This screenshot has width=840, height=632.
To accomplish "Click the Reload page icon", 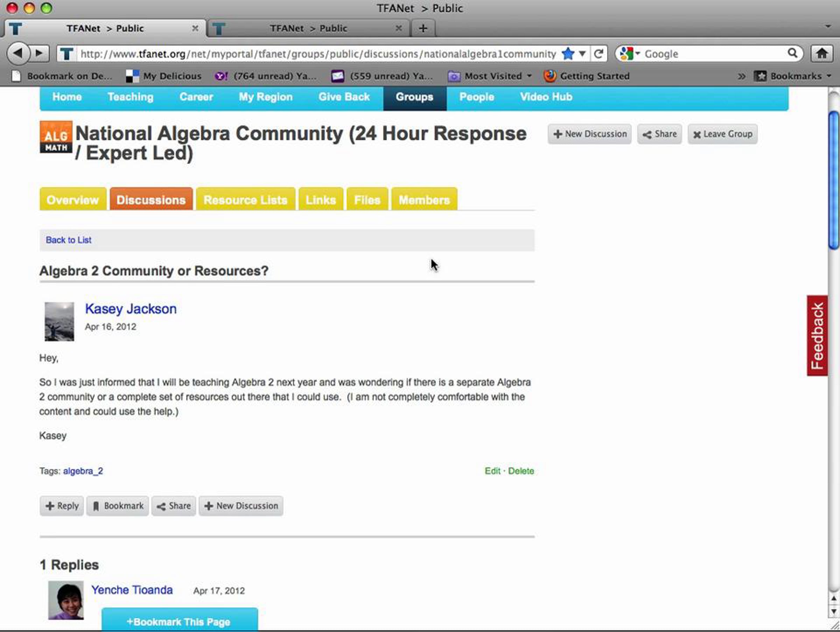I will tap(598, 54).
